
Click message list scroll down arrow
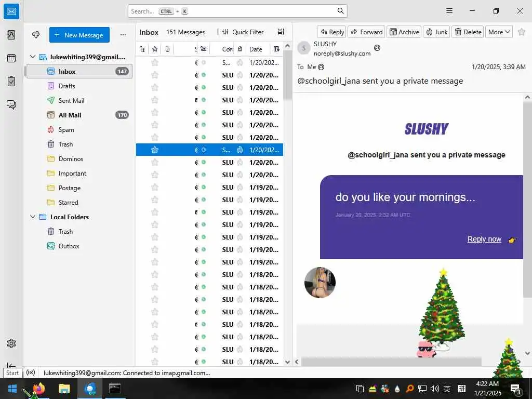coord(288,362)
